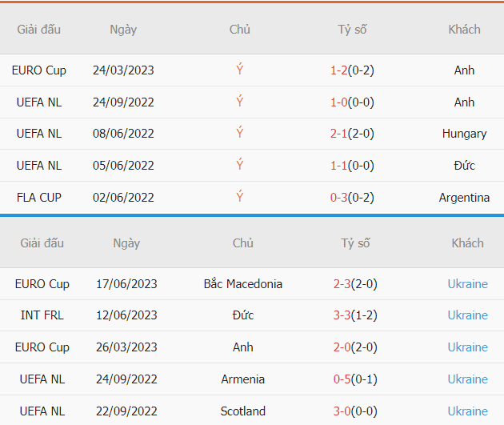
Task: Click Bắc Macedonia team name
Action: [243, 284]
